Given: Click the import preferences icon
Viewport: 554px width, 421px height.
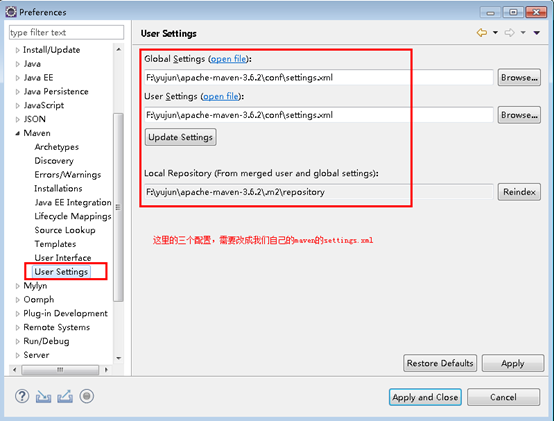Looking at the screenshot, I should click(43, 397).
